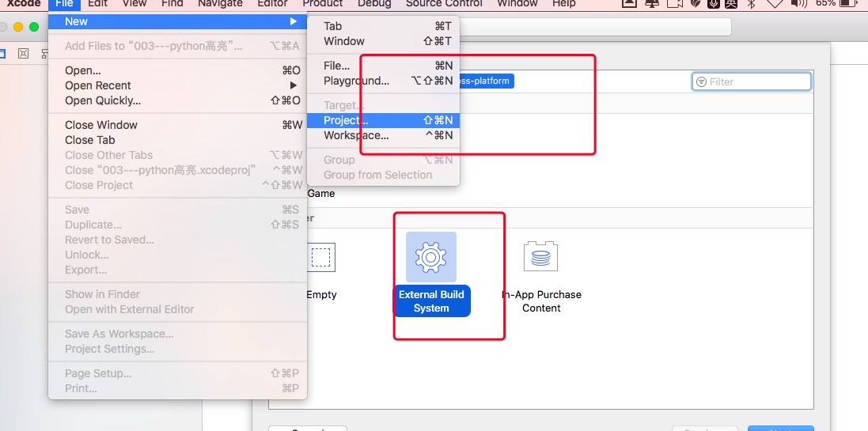Viewport: 868px width, 431px height.
Task: Select Open Quickly... in the File menu
Action: (x=177, y=100)
